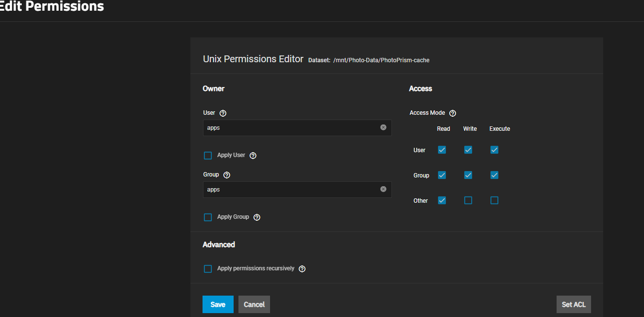Clear the Group field with the X icon
The width and height of the screenshot is (644, 317).
[383, 189]
